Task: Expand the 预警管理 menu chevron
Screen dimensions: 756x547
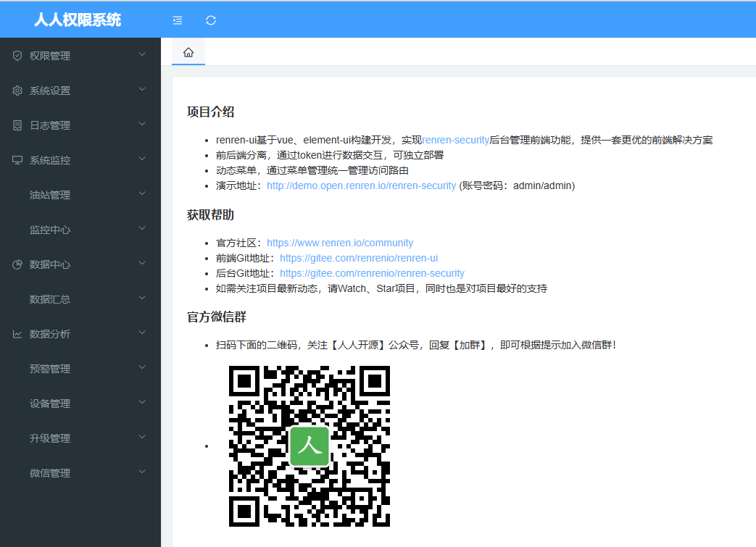Action: 142,367
